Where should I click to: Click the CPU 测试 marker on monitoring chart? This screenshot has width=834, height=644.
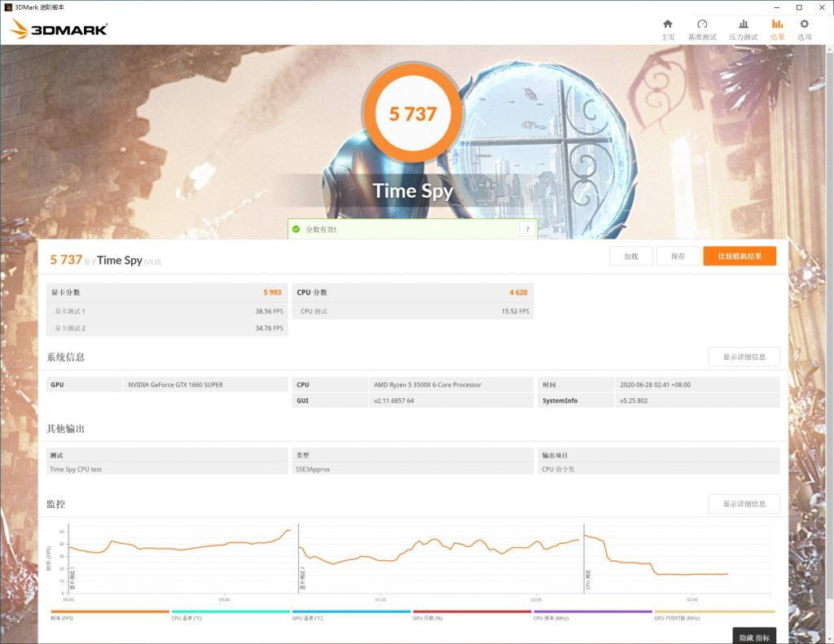588,580
